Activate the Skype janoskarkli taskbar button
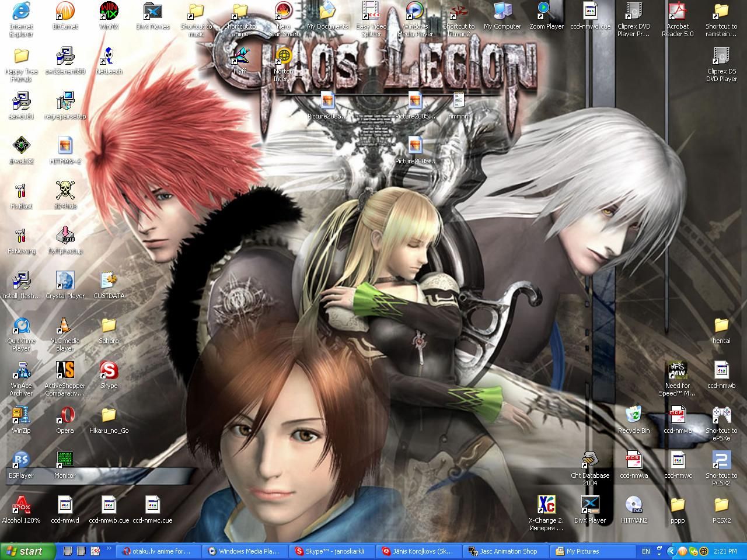 332,551
